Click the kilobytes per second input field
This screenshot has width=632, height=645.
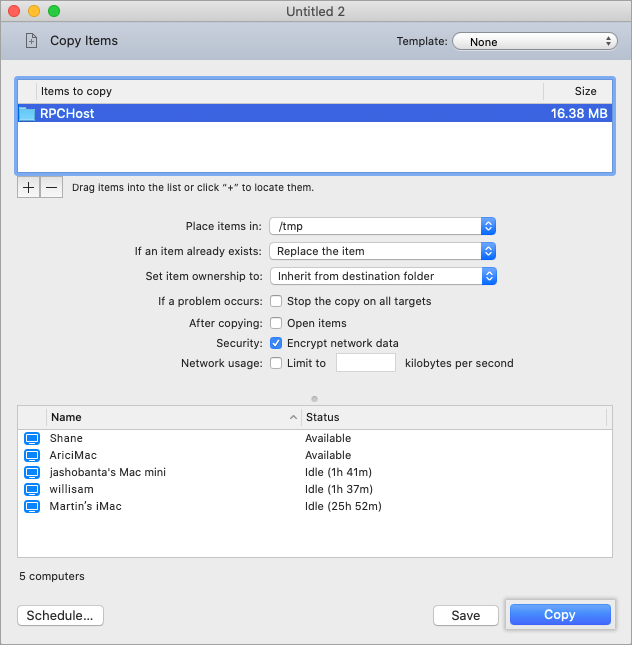366,363
